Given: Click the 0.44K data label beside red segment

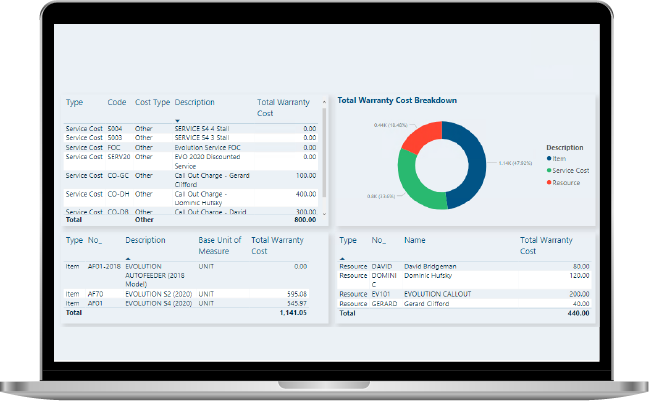Looking at the screenshot, I should point(390,125).
